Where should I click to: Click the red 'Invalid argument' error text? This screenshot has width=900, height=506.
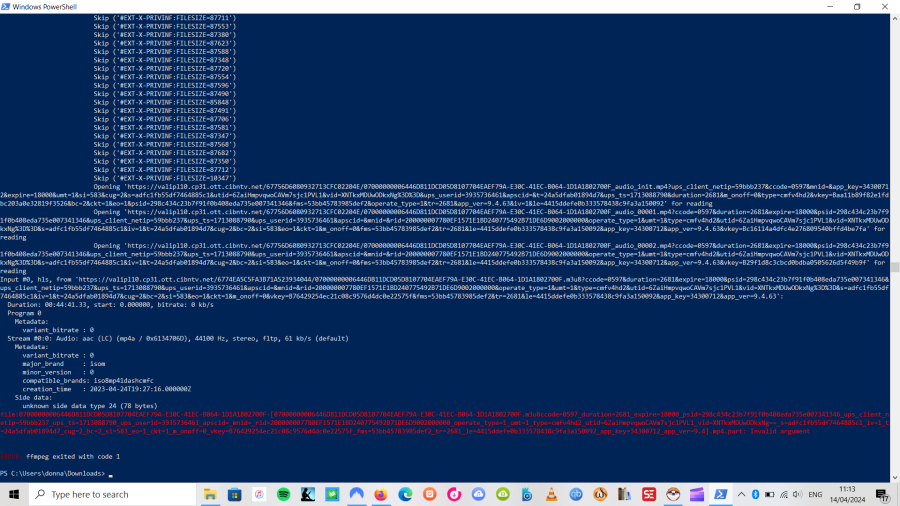[x=780, y=431]
